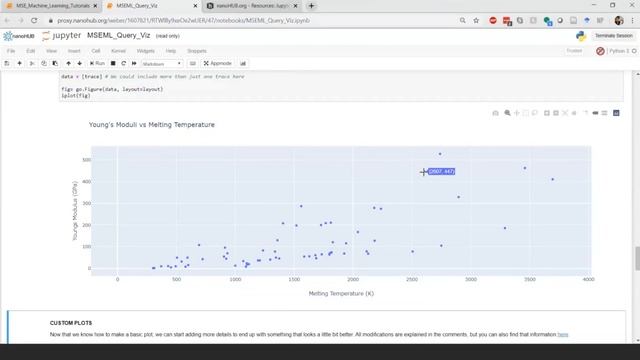This screenshot has height=360, width=640.
Task: Paste cells below icon
Action: pyautogui.click(x=55, y=63)
